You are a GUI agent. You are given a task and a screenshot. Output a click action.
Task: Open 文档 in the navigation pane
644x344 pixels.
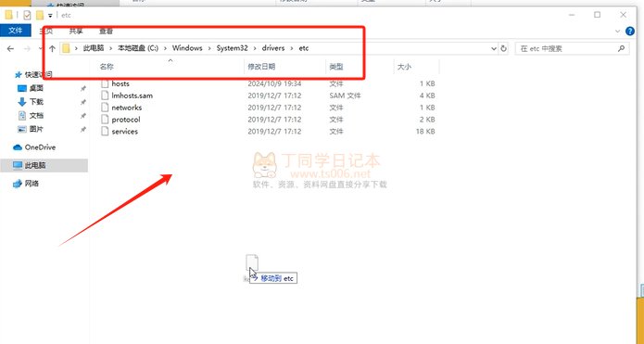[x=36, y=116]
